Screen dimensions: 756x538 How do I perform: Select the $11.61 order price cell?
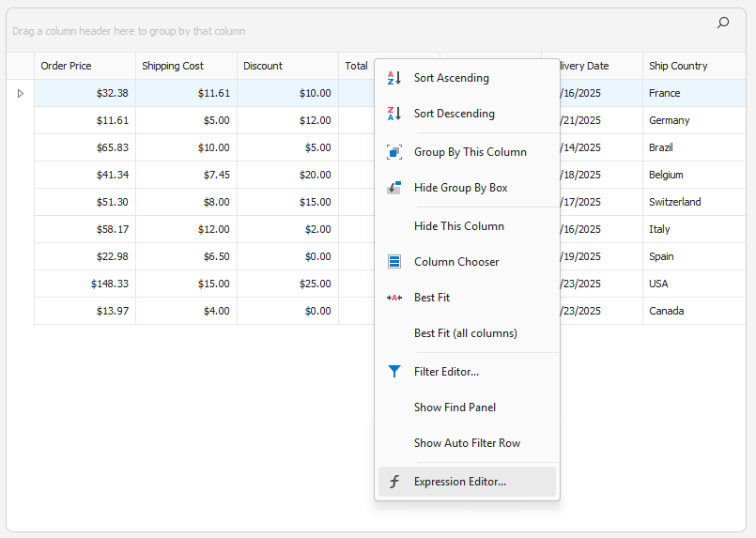click(x=85, y=120)
